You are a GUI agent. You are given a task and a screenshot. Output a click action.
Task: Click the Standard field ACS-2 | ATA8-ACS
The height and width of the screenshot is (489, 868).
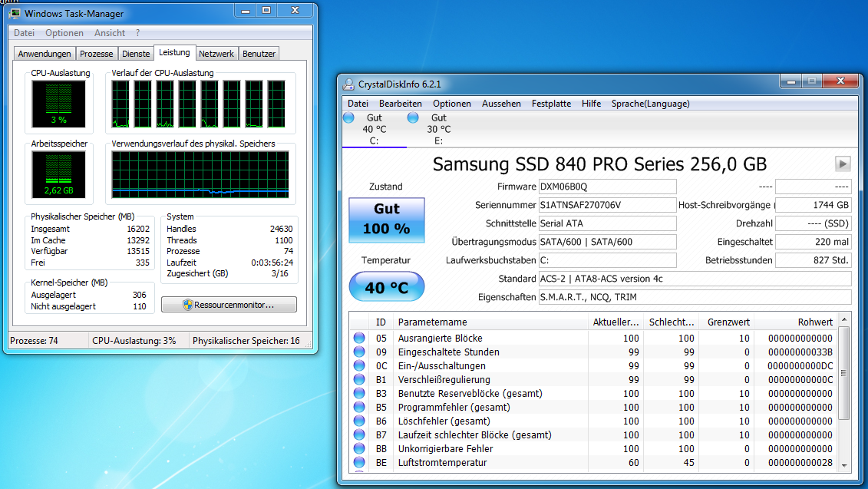pos(695,279)
